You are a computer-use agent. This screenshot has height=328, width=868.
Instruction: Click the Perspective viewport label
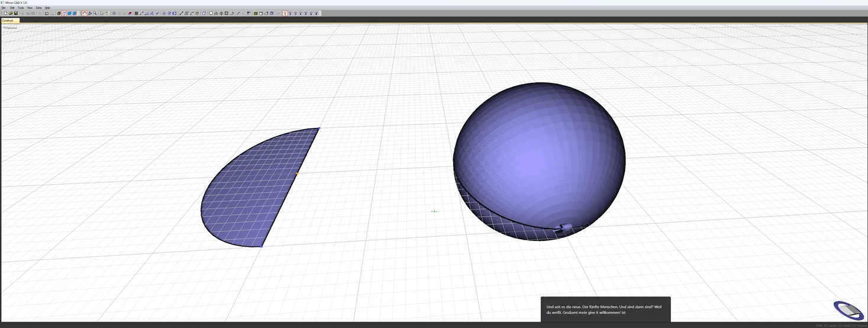coord(10,28)
